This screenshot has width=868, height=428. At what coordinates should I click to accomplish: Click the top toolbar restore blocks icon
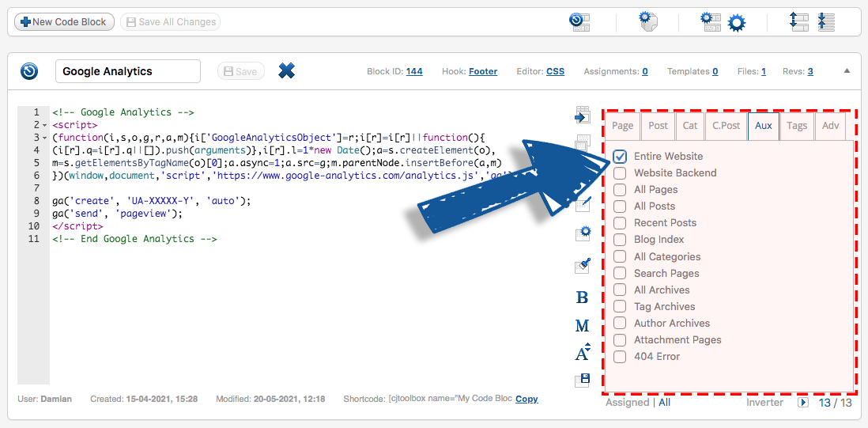(579, 22)
